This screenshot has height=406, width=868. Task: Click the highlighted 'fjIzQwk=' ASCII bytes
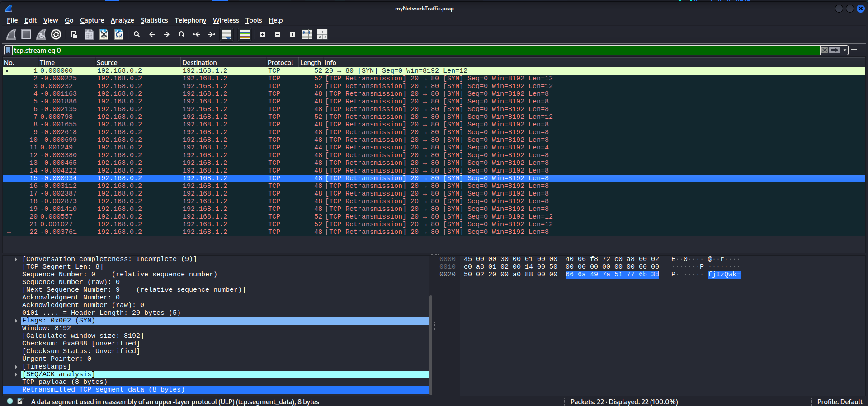(724, 275)
